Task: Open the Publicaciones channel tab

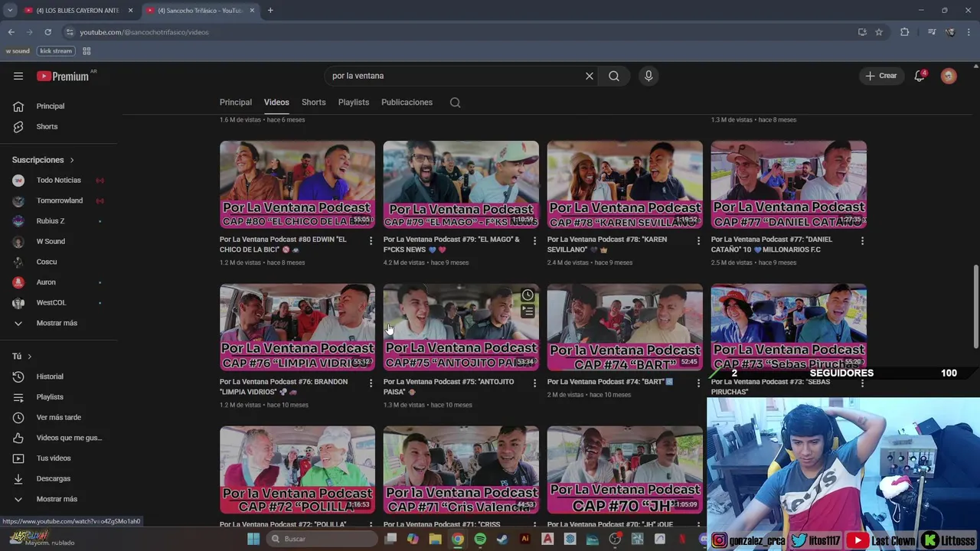Action: click(407, 103)
